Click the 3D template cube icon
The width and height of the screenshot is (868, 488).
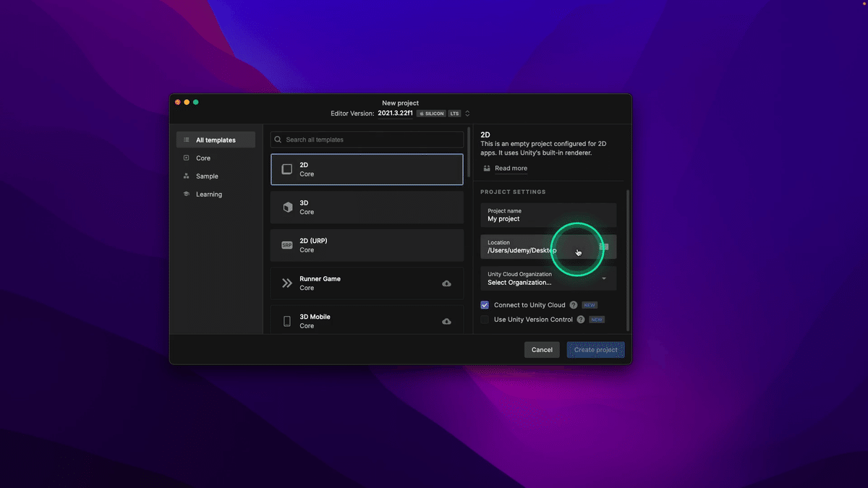pyautogui.click(x=287, y=207)
